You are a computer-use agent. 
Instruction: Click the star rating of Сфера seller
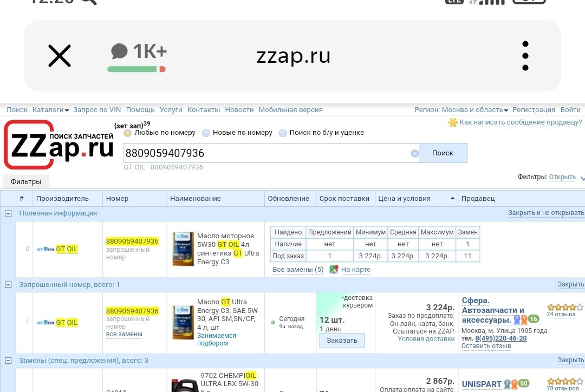(x=565, y=308)
